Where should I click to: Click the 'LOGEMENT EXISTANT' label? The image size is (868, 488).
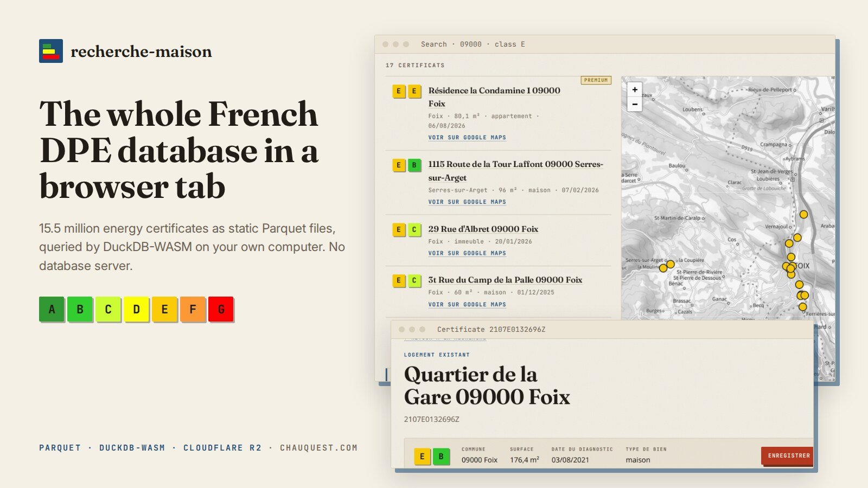[437, 355]
